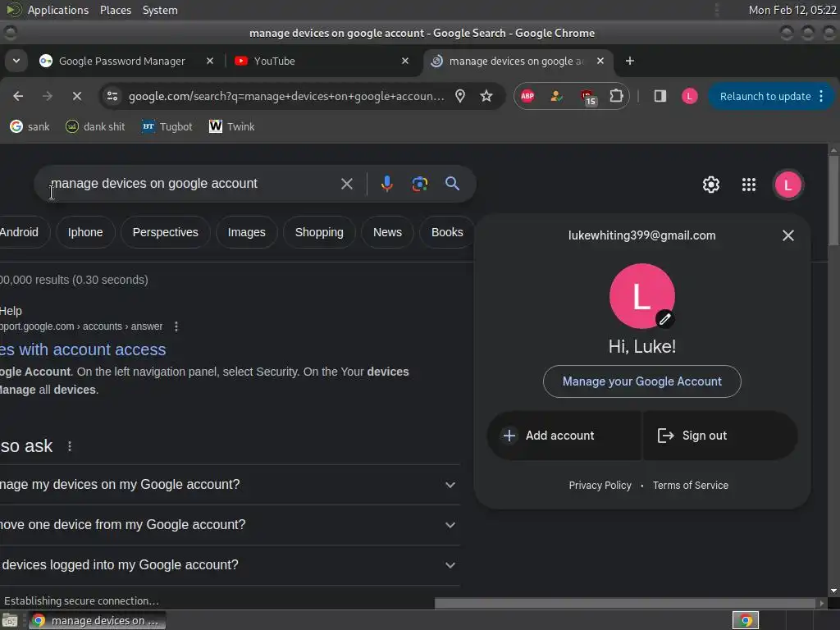Open the sank bookmark
Image resolution: width=840 pixels, height=630 pixels.
click(30, 126)
